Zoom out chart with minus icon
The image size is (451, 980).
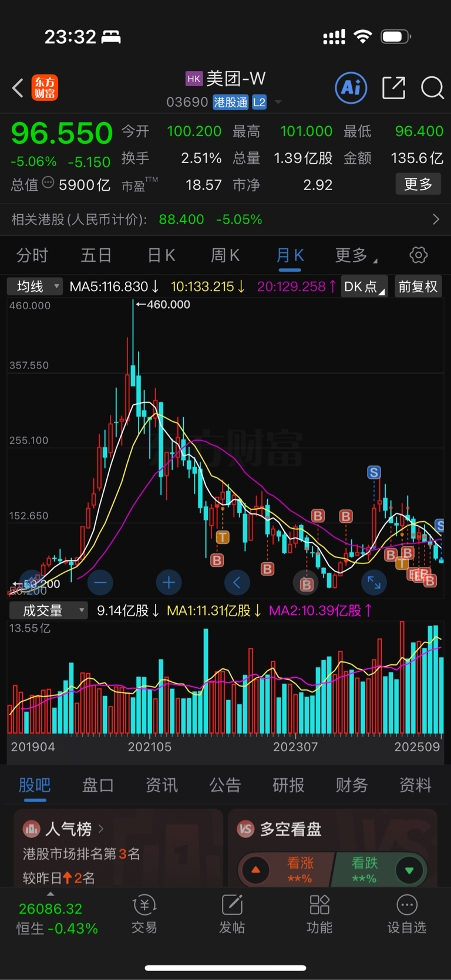[x=100, y=583]
